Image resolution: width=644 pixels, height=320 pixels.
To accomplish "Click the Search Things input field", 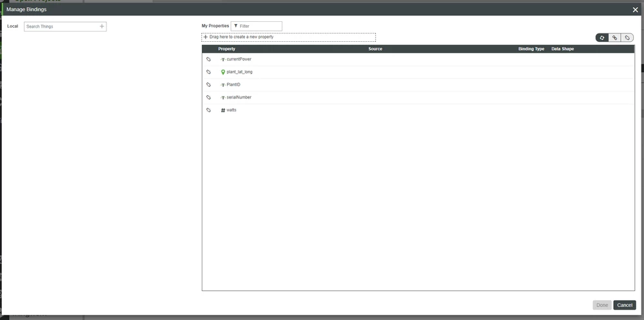I will tap(65, 26).
